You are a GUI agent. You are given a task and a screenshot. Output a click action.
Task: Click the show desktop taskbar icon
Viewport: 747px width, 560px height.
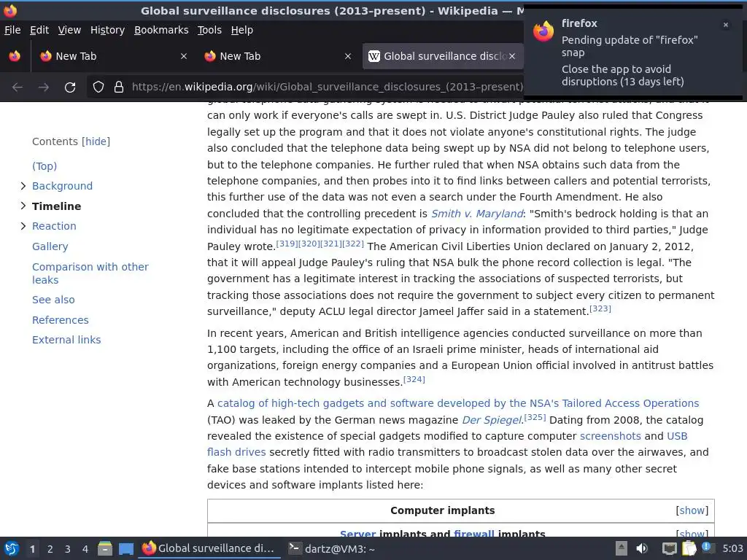coord(125,549)
